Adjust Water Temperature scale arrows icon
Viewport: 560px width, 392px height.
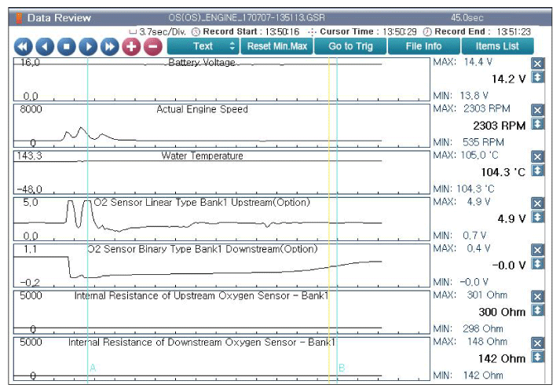(537, 170)
